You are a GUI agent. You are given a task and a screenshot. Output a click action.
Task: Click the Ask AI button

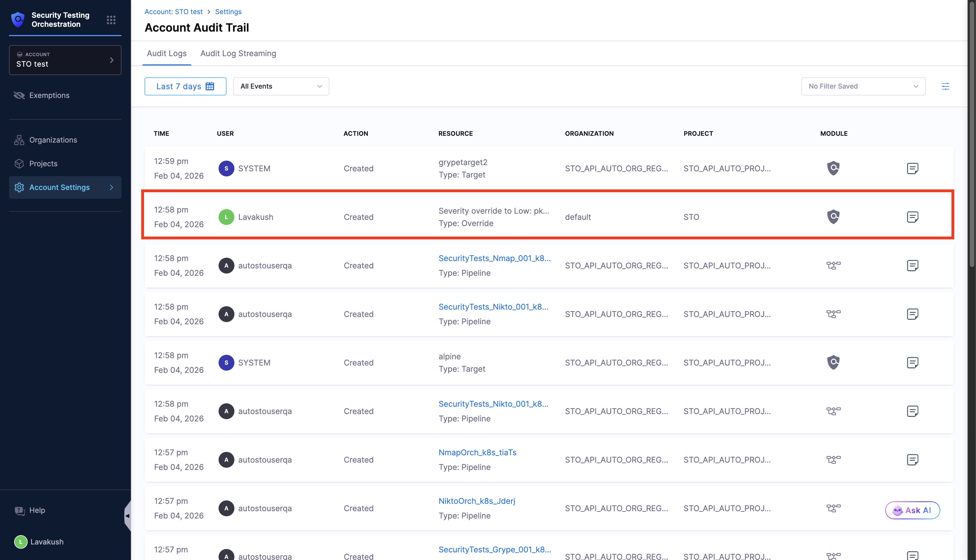pos(912,510)
